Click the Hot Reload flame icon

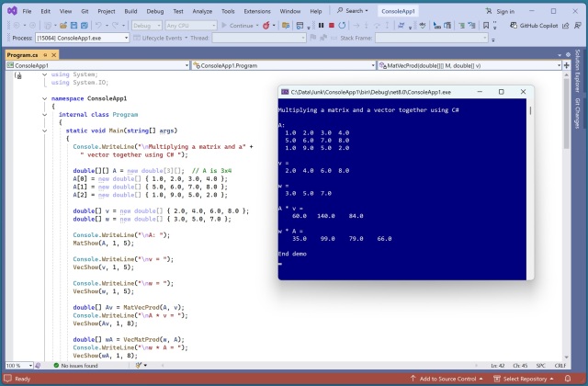pos(266,26)
